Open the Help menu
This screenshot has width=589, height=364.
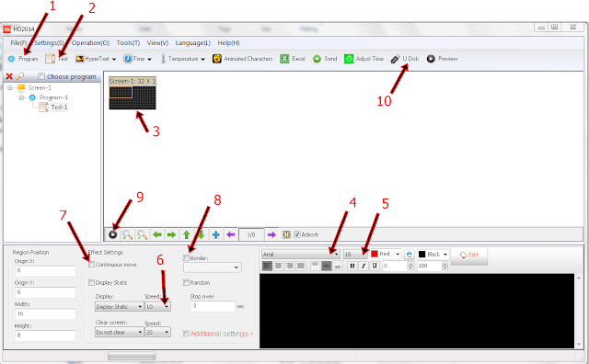(x=228, y=43)
